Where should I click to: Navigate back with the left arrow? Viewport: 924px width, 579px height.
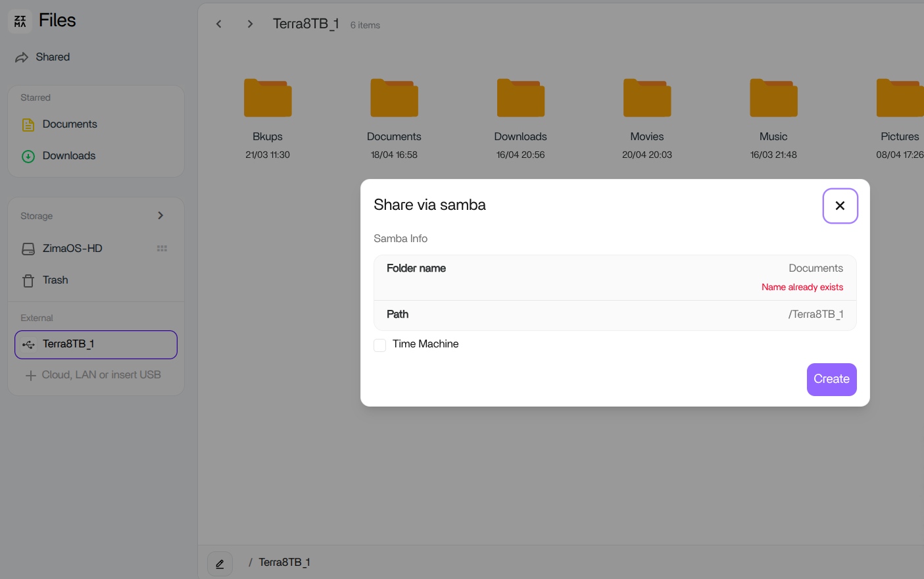(219, 24)
